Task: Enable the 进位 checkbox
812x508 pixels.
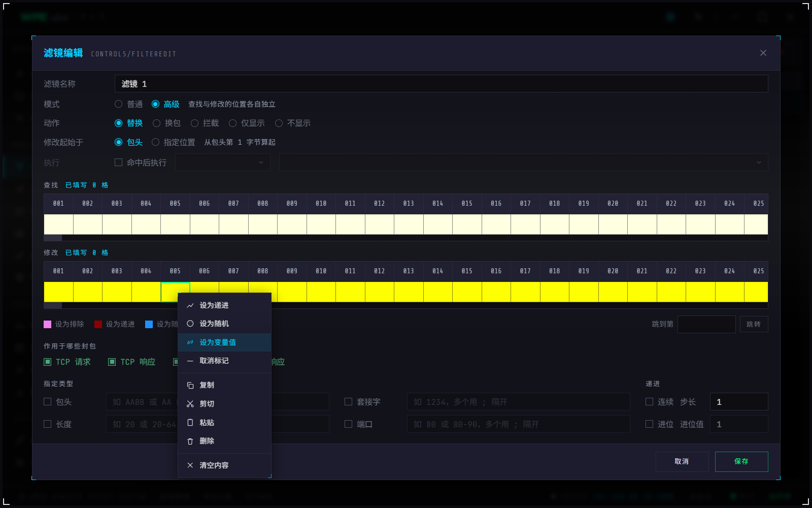Action: click(x=650, y=424)
